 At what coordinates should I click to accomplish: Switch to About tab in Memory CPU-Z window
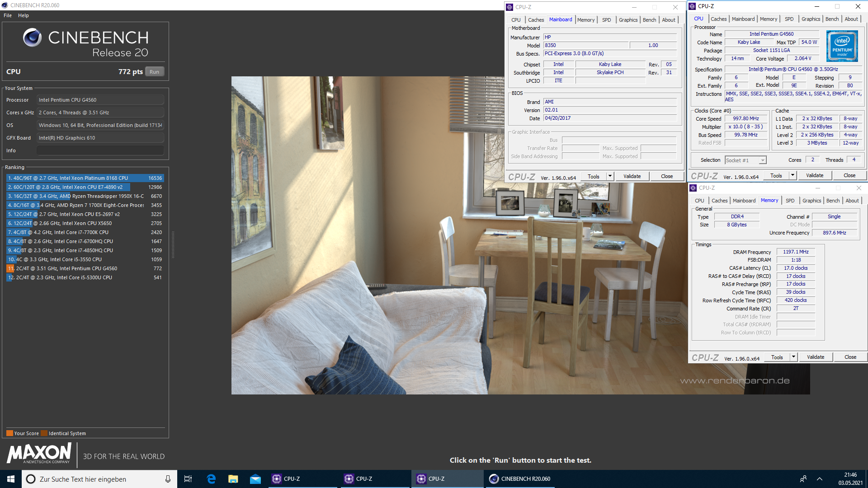(852, 201)
